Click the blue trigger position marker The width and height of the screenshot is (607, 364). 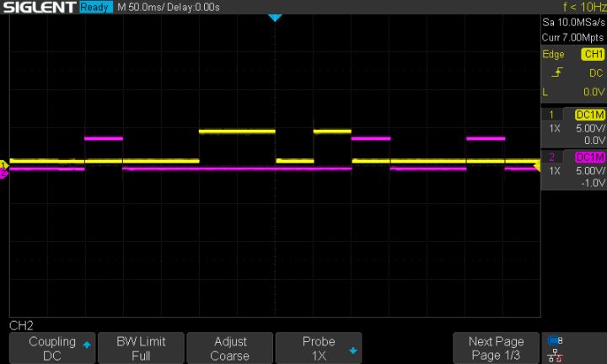(x=275, y=18)
